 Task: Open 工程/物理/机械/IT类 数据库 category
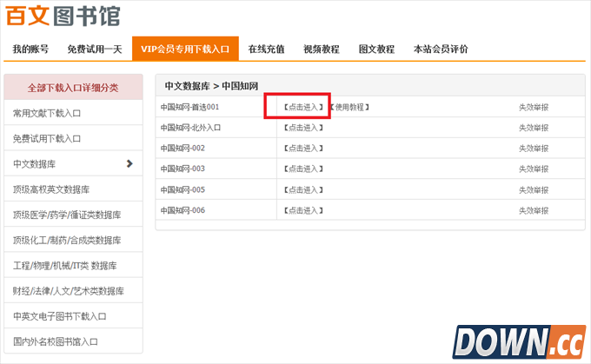point(73,266)
